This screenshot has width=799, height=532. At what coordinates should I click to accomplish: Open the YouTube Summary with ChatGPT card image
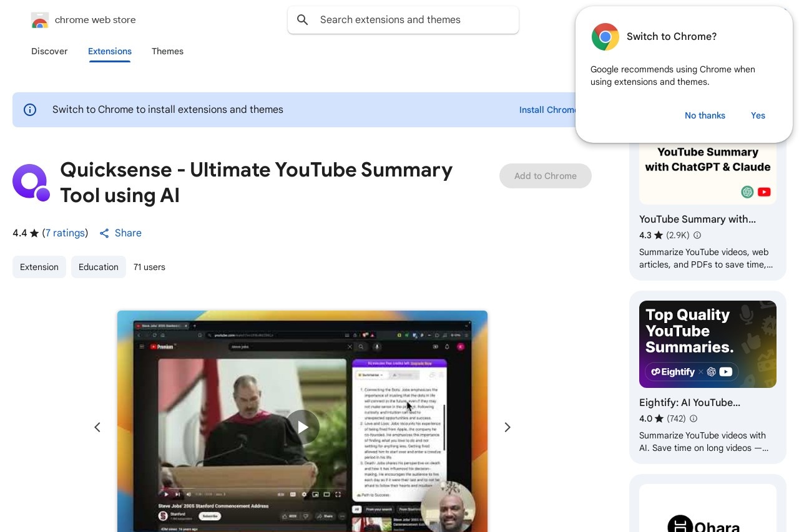[x=708, y=173]
